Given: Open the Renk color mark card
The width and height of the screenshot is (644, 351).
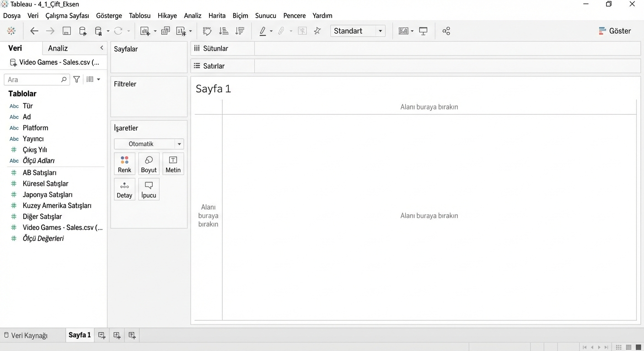Looking at the screenshot, I should [124, 164].
